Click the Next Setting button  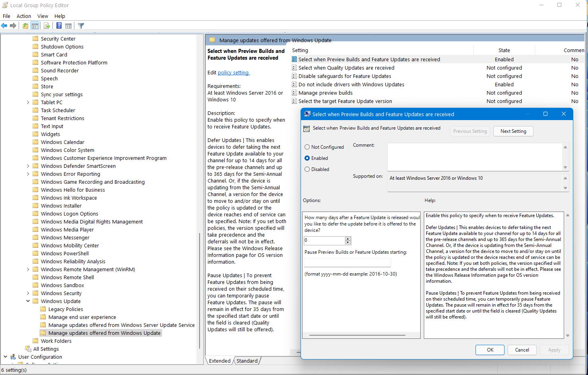click(x=513, y=131)
